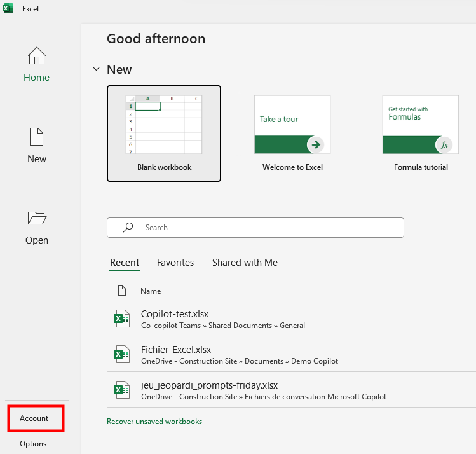Click the Excel icon next to Fichier-Excel.xlsx
The height and width of the screenshot is (454, 476).
(x=122, y=354)
